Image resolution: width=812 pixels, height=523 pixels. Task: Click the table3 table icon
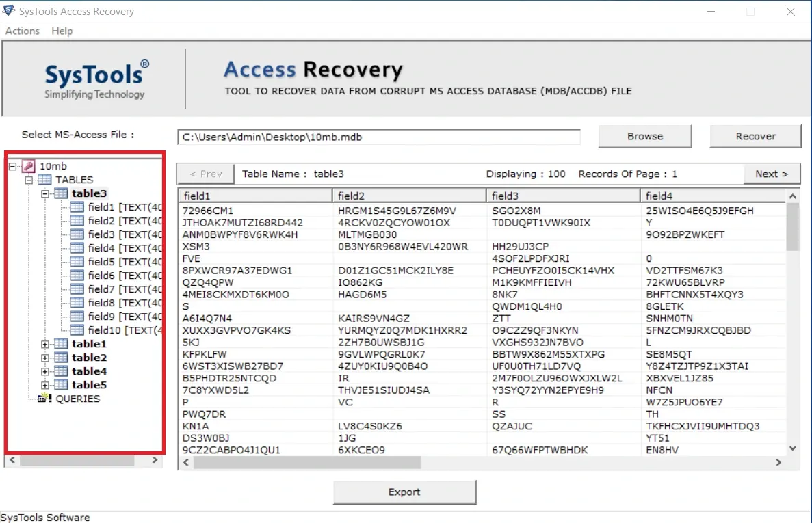[x=61, y=193]
